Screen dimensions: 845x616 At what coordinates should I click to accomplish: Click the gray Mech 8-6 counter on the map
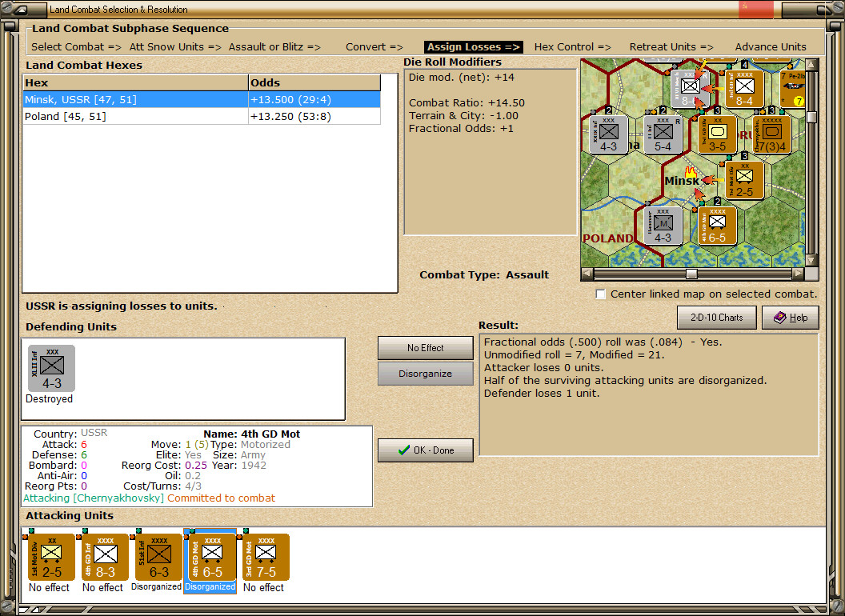coord(689,89)
